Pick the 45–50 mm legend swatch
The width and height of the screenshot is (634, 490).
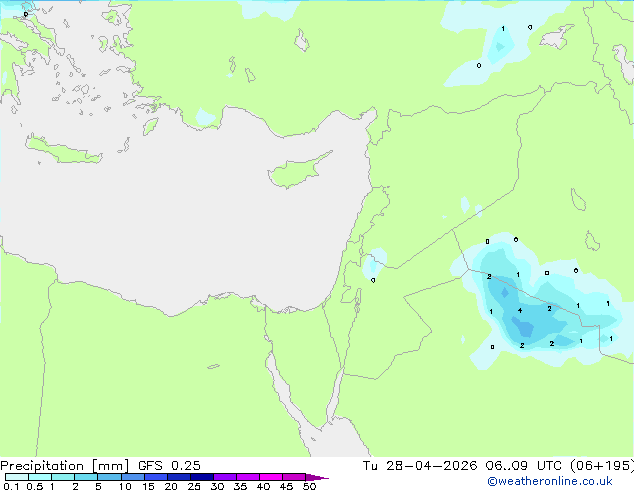coord(294,477)
